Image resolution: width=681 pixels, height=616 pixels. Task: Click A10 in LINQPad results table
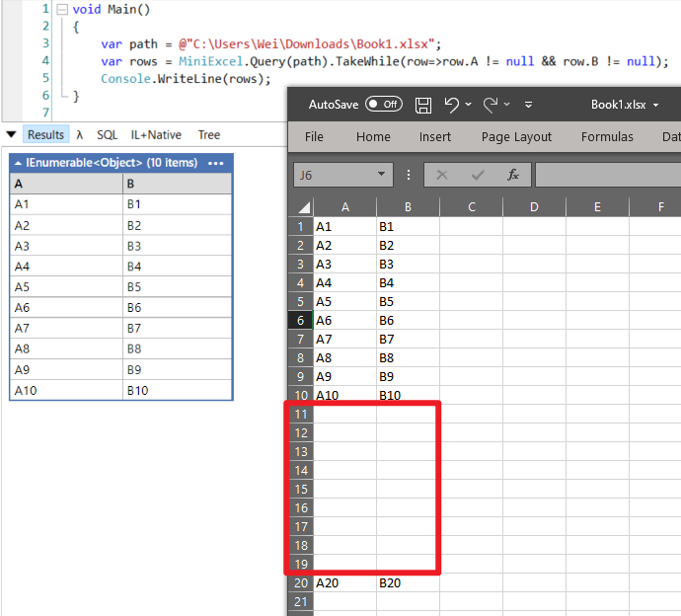click(66, 391)
